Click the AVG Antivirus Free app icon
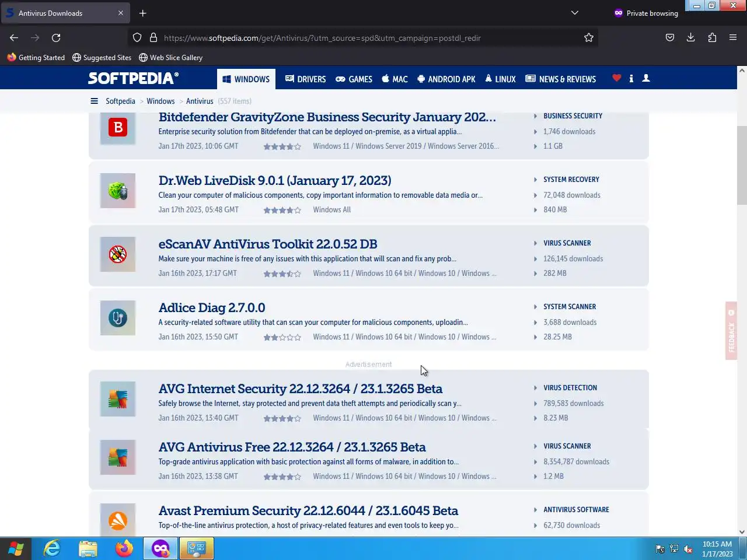The image size is (747, 560). (x=118, y=457)
